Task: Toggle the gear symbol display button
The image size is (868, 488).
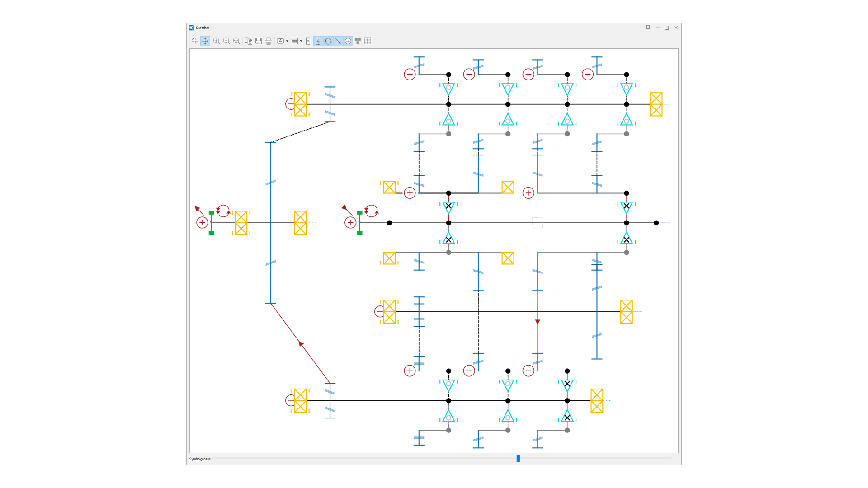Action: click(318, 41)
